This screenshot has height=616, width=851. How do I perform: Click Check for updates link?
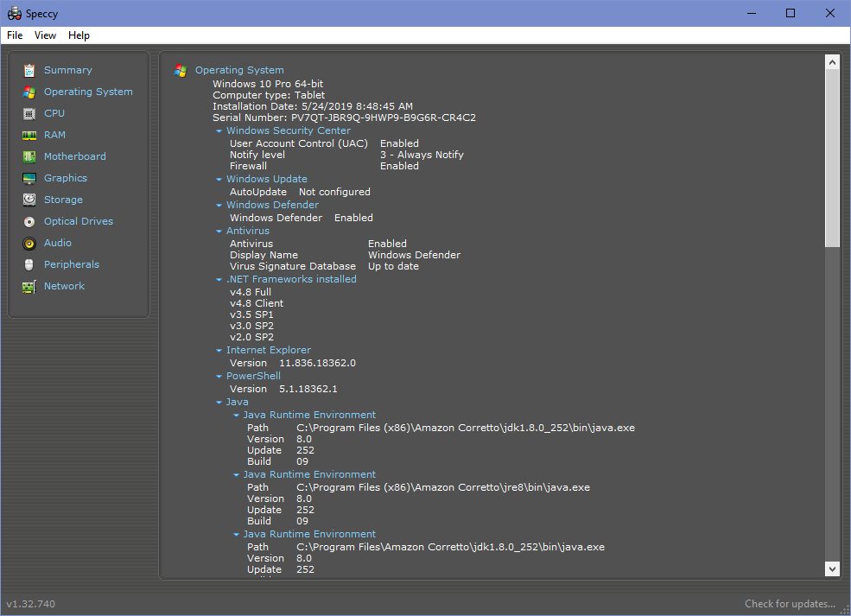pos(790,604)
